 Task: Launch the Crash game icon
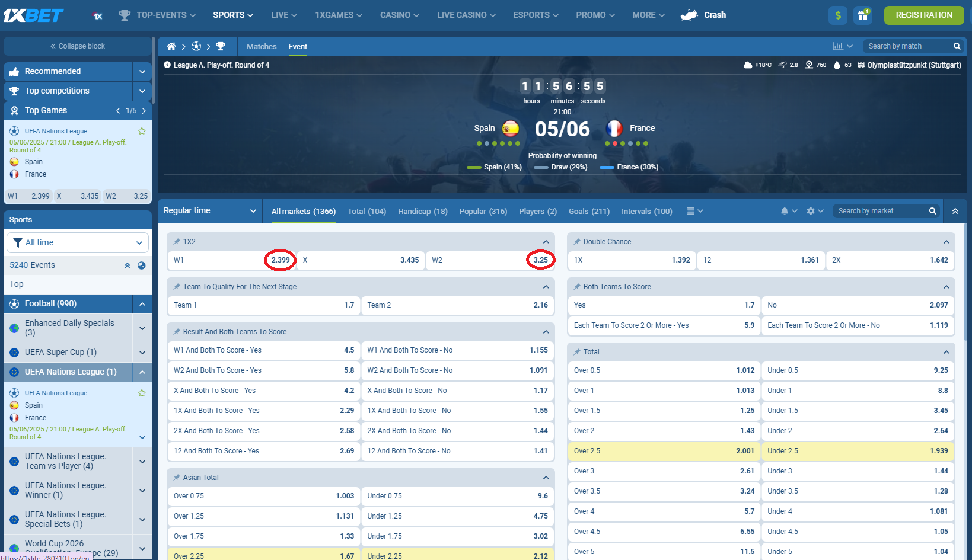689,15
